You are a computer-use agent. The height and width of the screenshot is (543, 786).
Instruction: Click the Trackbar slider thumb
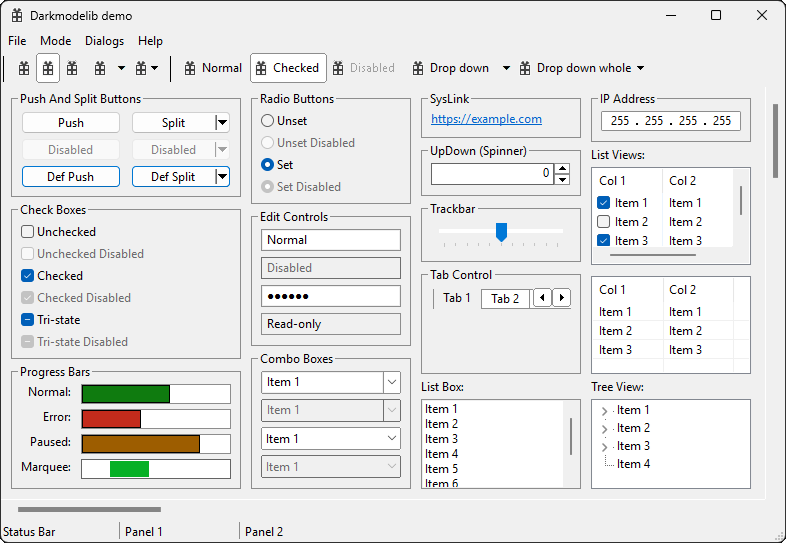501,232
